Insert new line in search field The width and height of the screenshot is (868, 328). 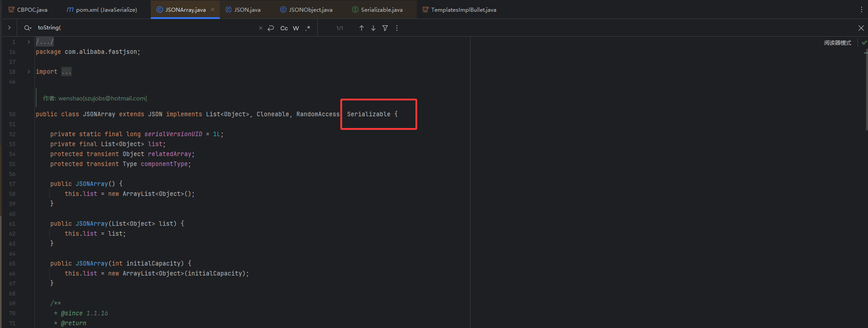click(x=271, y=28)
